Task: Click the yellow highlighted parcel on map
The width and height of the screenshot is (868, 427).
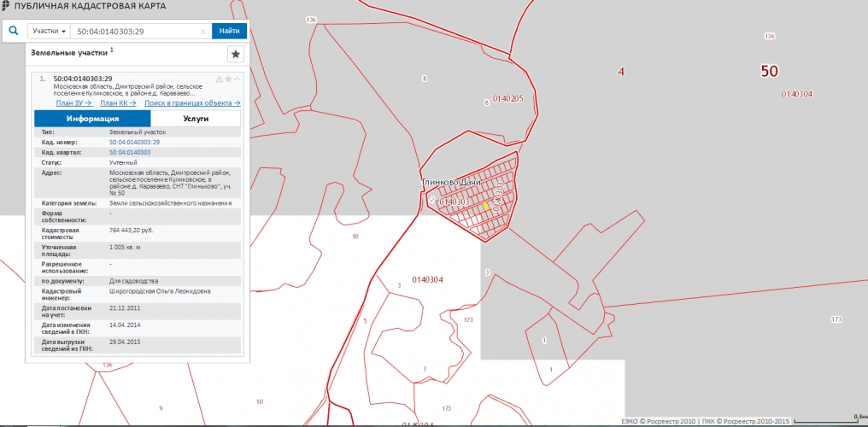Action: pos(485,206)
